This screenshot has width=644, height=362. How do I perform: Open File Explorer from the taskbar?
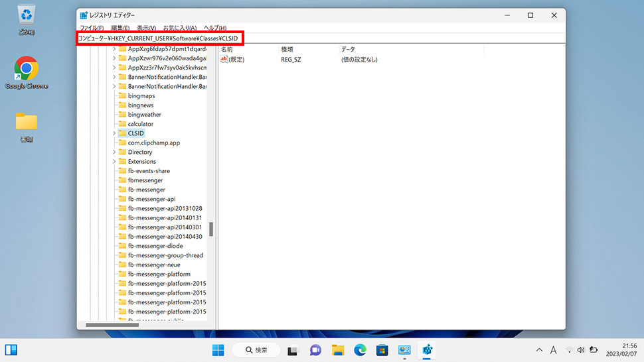[338, 350]
